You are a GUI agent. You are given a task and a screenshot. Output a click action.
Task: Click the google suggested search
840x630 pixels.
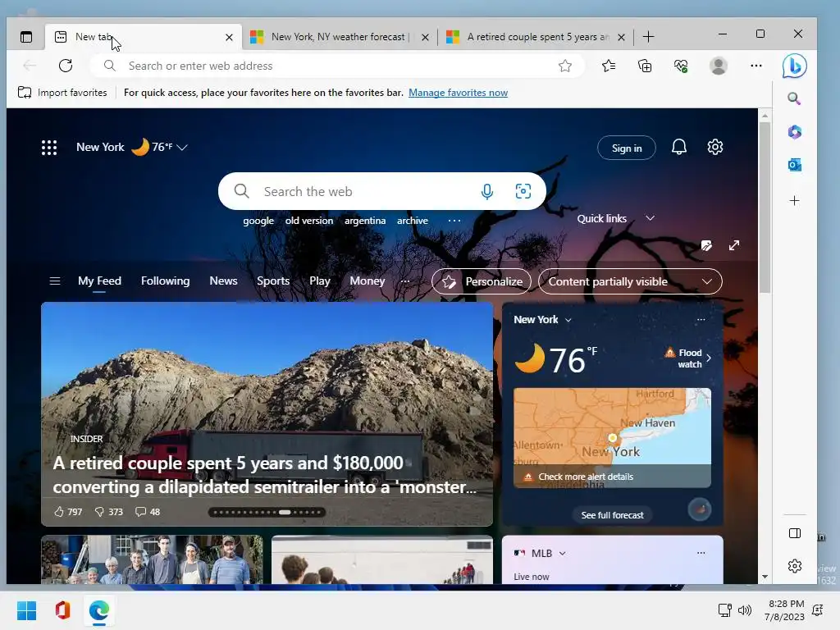[x=258, y=221]
